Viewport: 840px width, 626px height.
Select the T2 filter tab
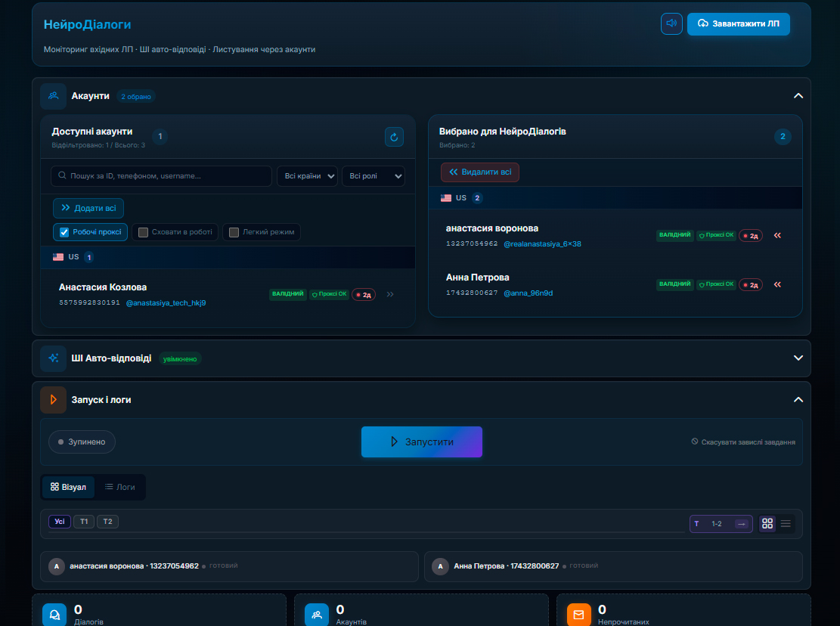[x=107, y=522]
